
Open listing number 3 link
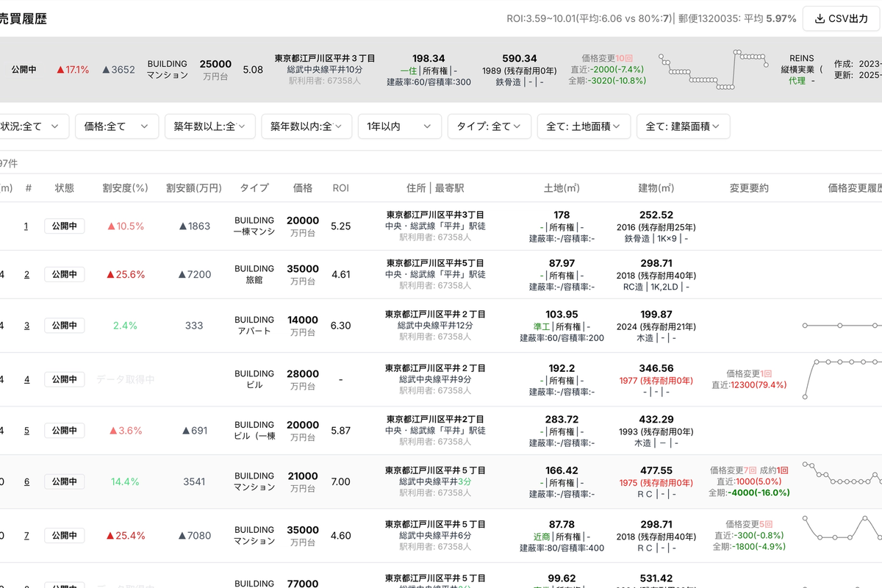26,325
